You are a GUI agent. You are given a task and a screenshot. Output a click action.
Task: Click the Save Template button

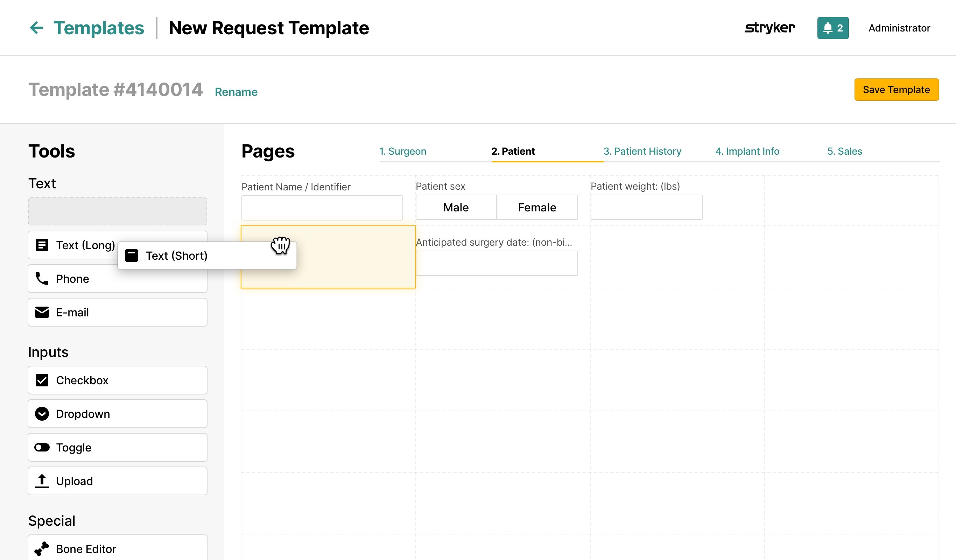coord(896,90)
